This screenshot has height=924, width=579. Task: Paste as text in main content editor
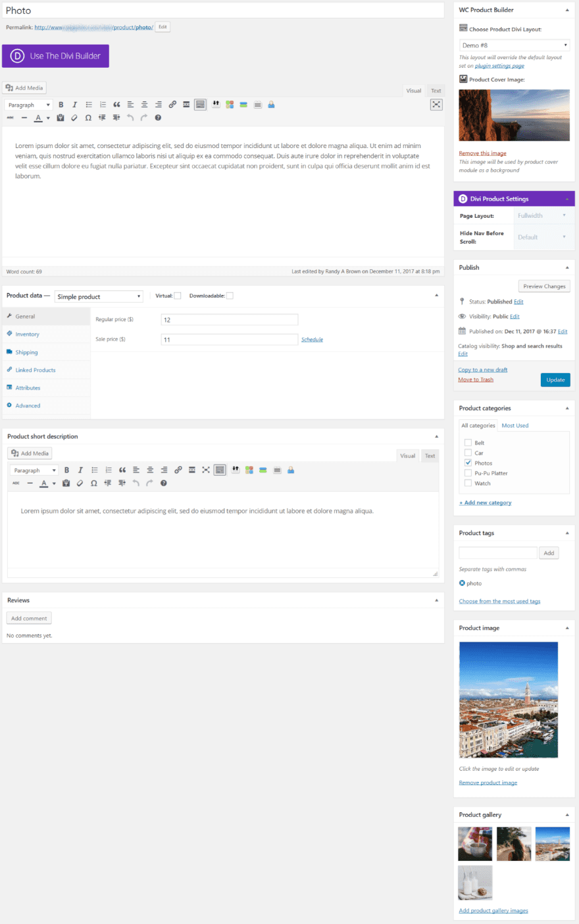click(x=61, y=118)
